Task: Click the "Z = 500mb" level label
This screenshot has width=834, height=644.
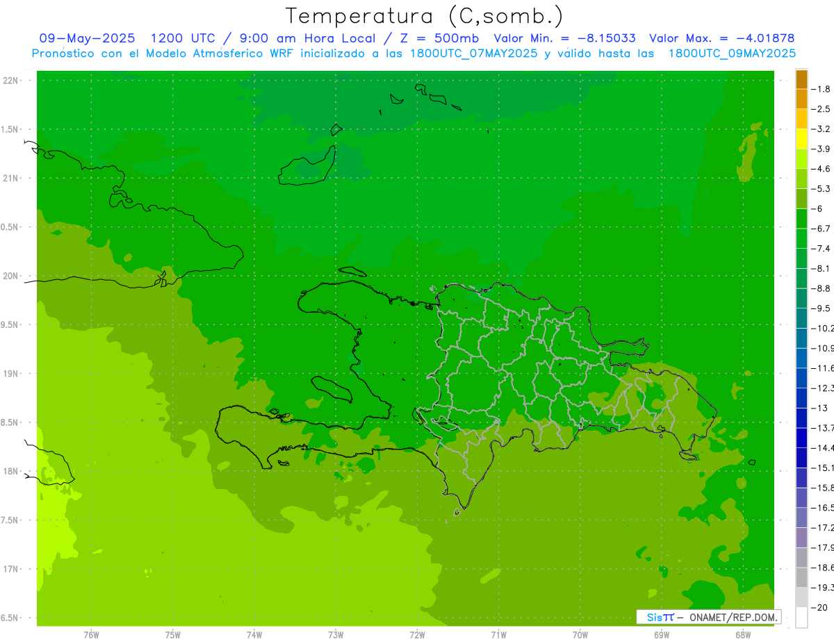Action: coord(439,38)
